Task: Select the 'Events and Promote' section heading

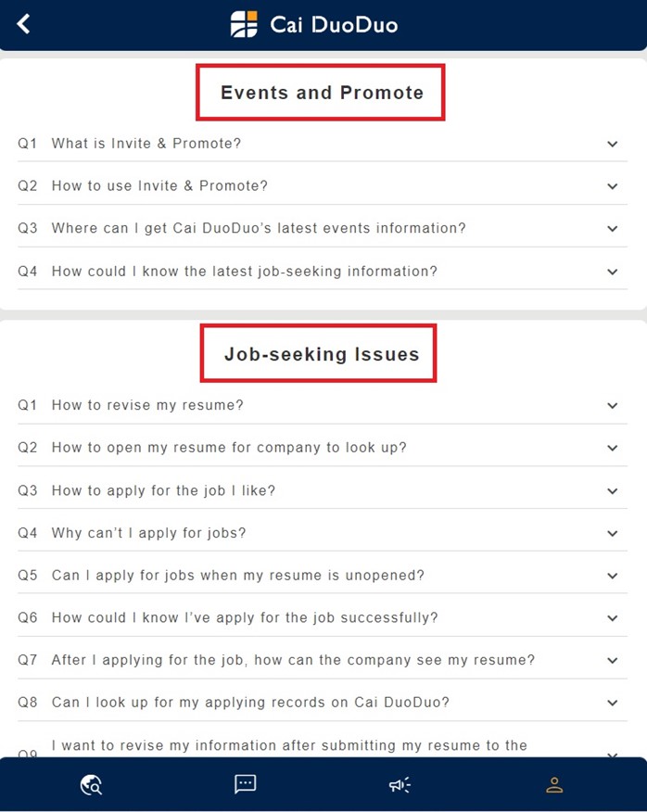Action: coord(322,93)
